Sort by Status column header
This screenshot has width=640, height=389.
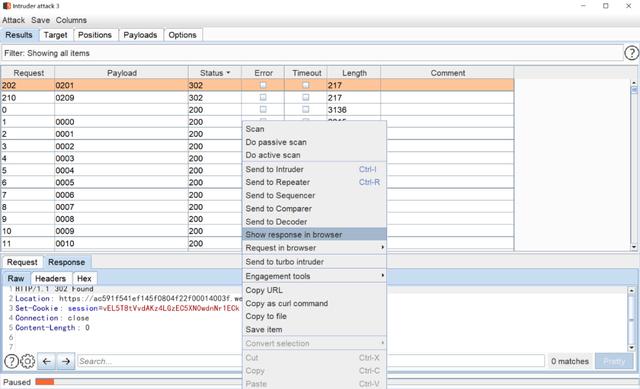(x=215, y=73)
